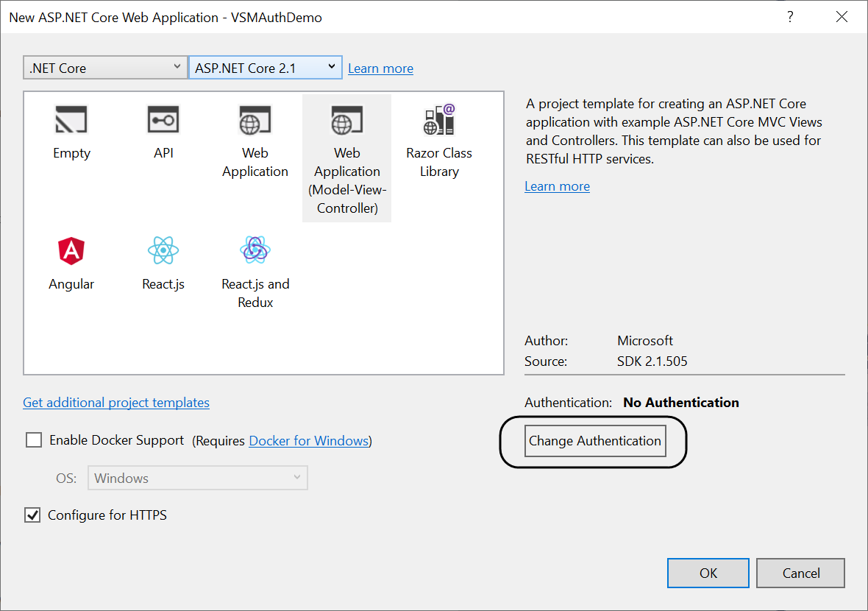Open the .NET Core framework dropdown
868x611 pixels.
coord(104,68)
